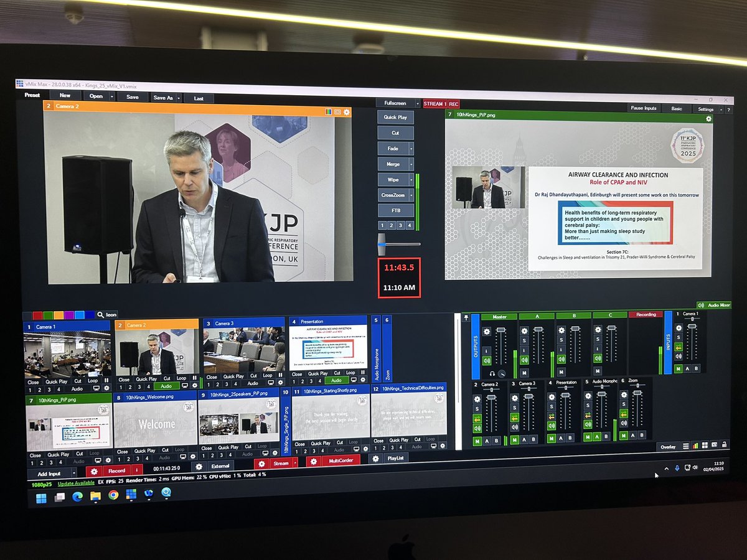Click the lock icon near Overlay
This screenshot has height=560, width=747.
tap(724, 444)
